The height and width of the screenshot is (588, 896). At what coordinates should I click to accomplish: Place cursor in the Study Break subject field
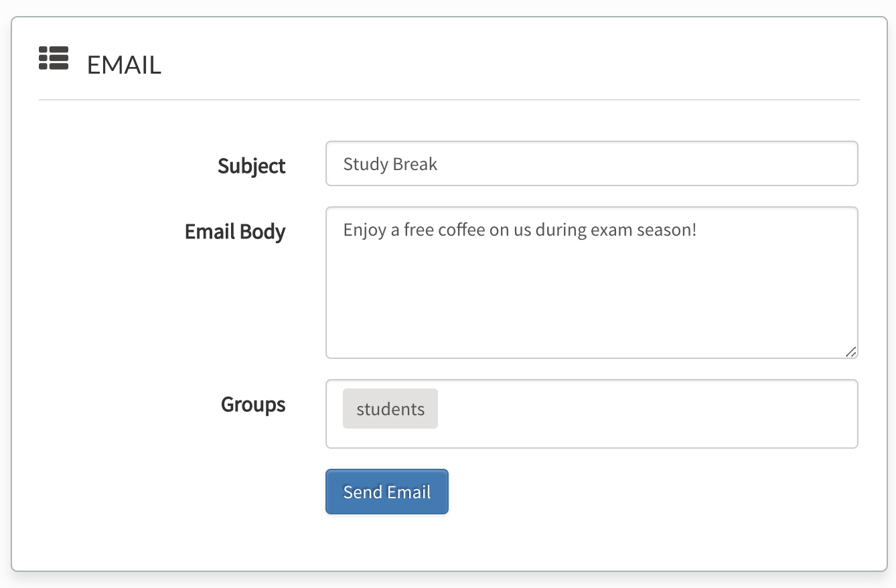591,163
